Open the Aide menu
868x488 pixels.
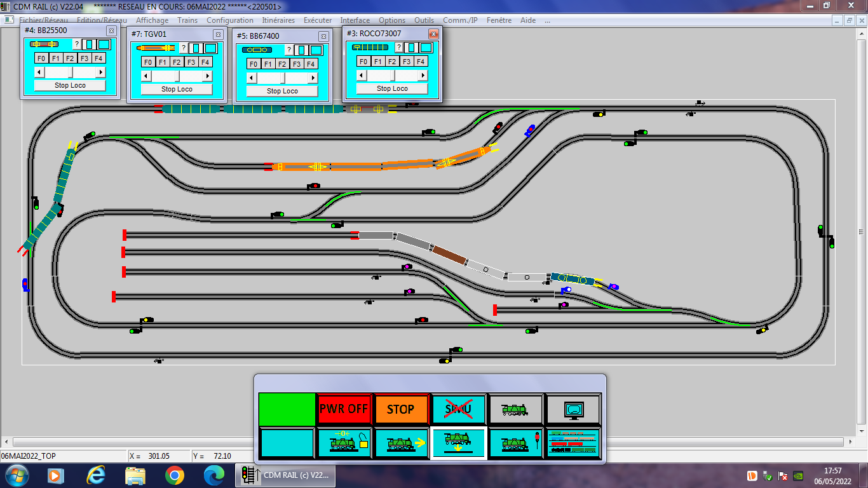pyautogui.click(x=528, y=20)
